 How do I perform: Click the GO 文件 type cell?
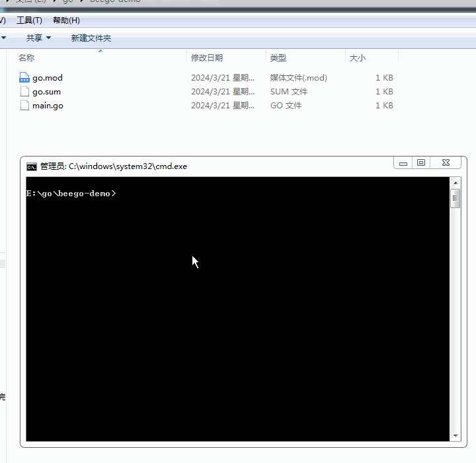[286, 106]
